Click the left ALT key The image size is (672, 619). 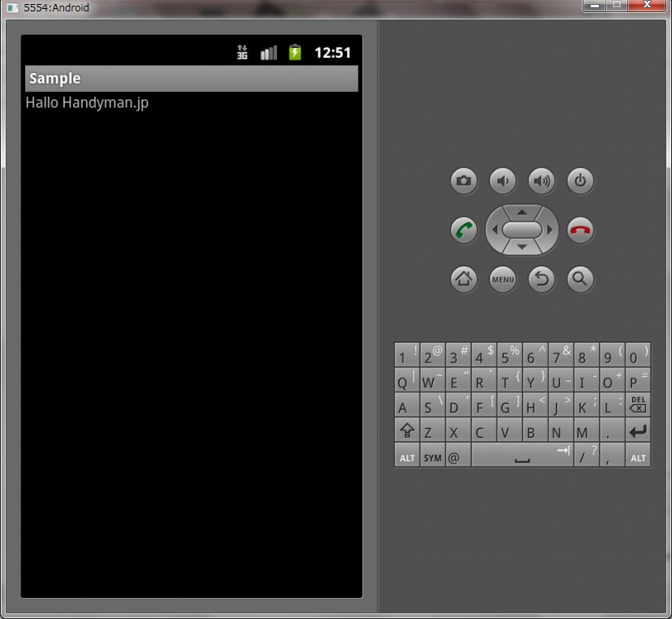tap(407, 455)
